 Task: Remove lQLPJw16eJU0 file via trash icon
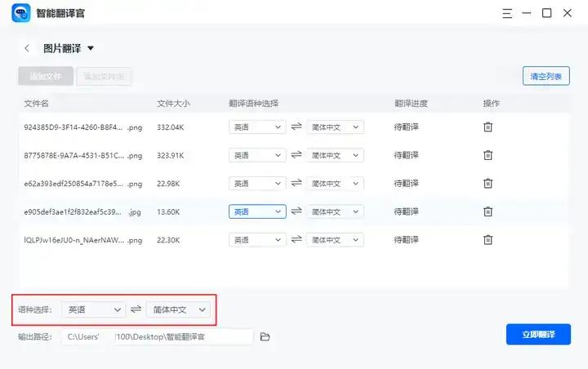488,240
